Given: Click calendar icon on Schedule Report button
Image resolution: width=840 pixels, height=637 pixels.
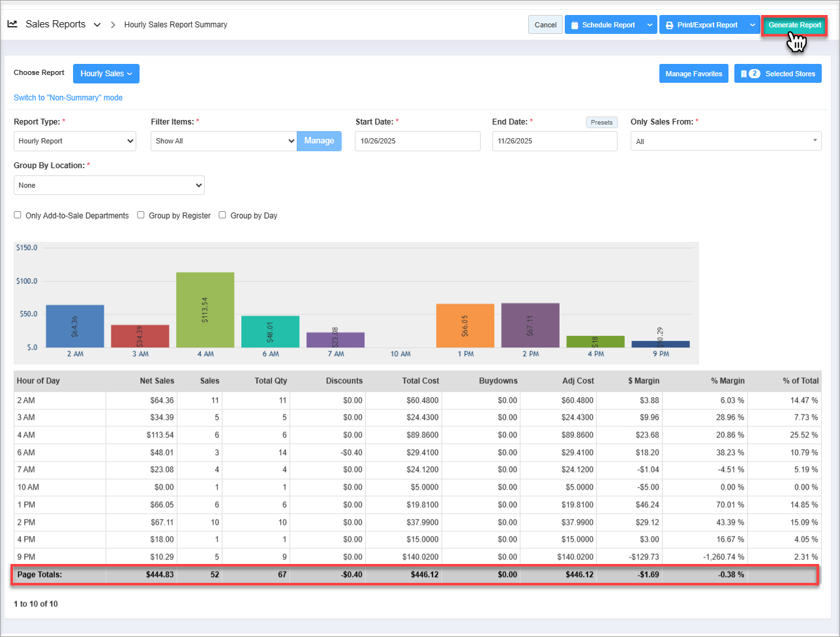Looking at the screenshot, I should tap(575, 25).
